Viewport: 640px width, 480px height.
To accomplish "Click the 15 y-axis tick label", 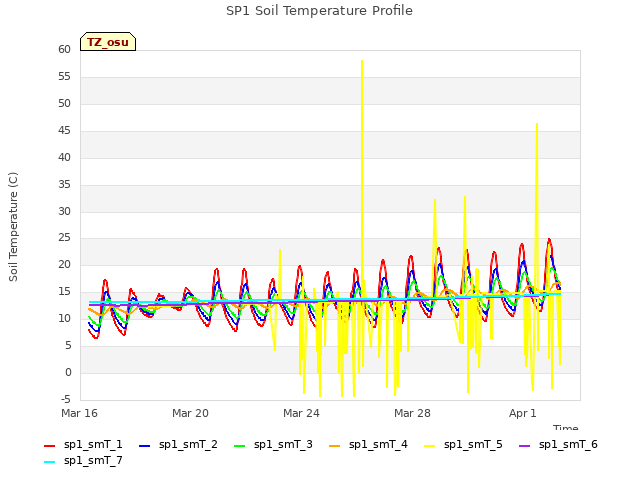I will click(64, 292).
